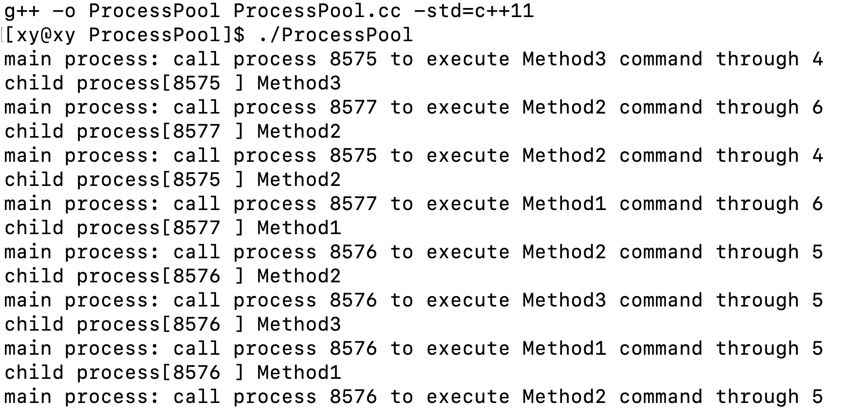Click the child process[8575 ] Method2 line
The height and width of the screenshot is (408, 868).
click(172, 179)
